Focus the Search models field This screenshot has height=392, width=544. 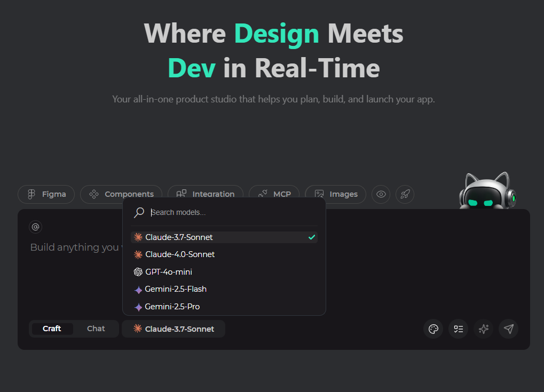224,212
